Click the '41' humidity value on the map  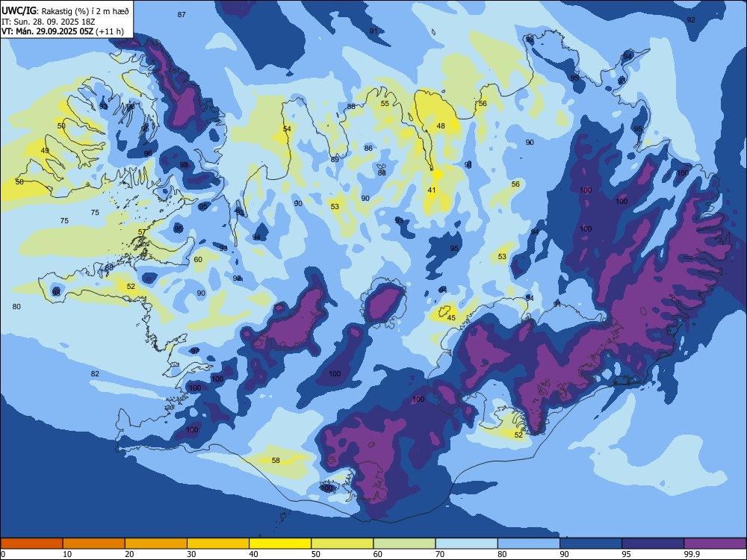click(432, 190)
